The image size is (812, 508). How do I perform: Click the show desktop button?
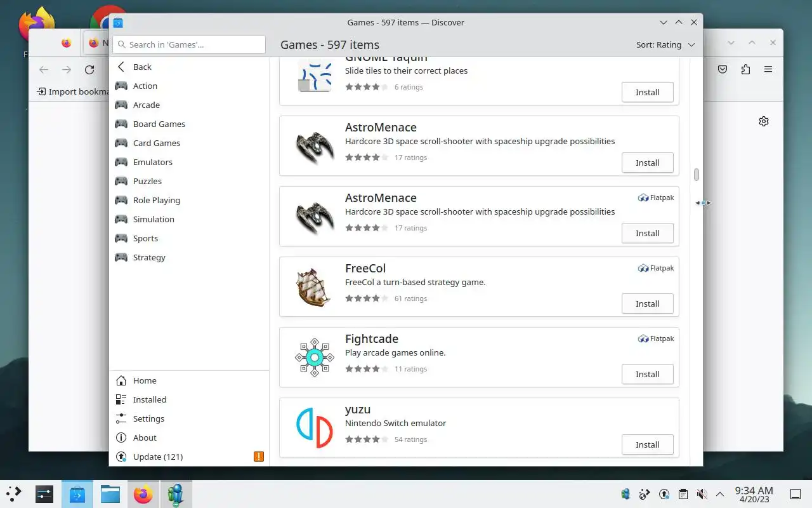[796, 494]
